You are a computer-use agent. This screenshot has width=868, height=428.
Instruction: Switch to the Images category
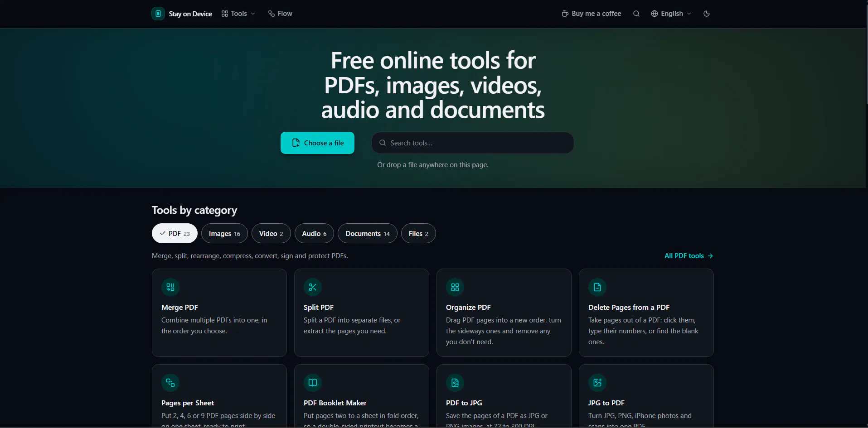(x=224, y=233)
